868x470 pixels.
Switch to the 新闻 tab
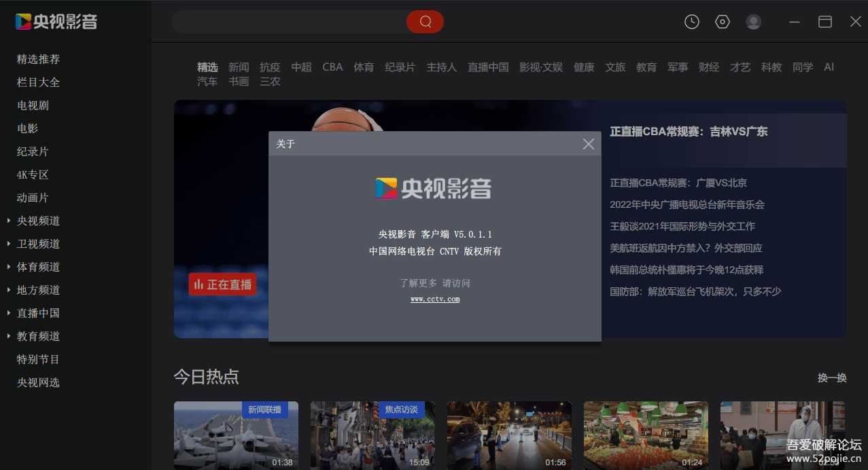[x=239, y=67]
